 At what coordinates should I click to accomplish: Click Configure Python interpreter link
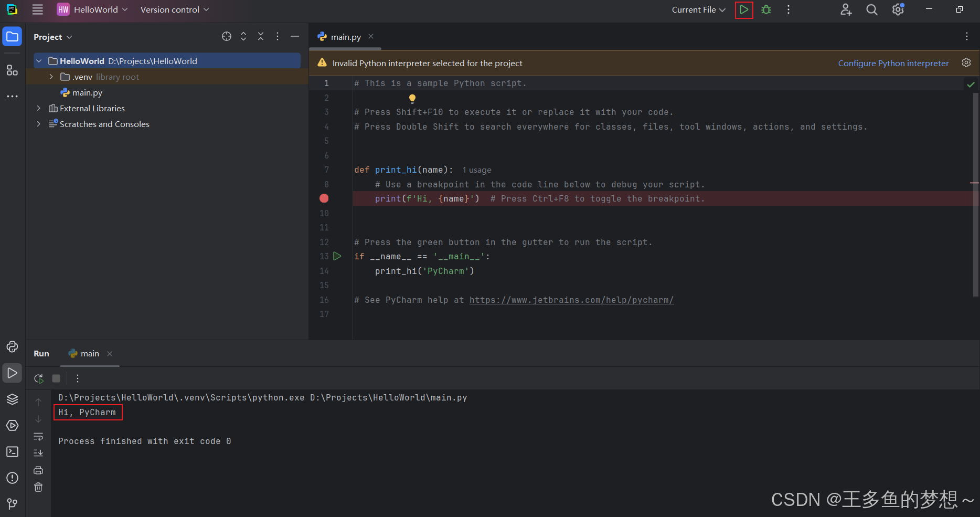[x=893, y=63]
